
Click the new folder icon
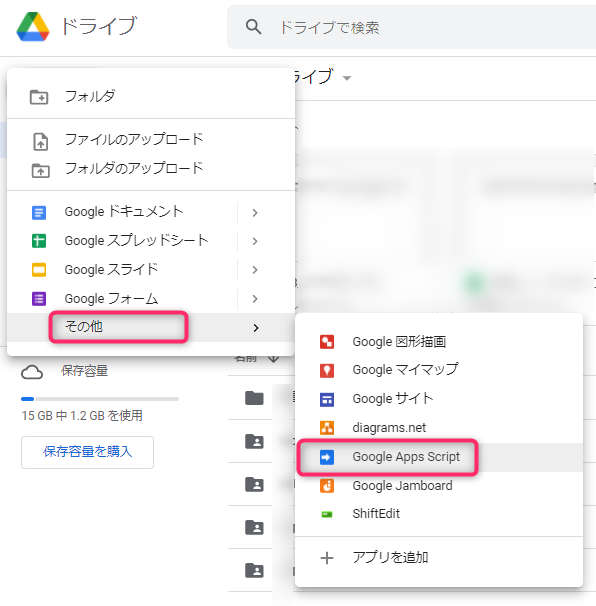(39, 97)
